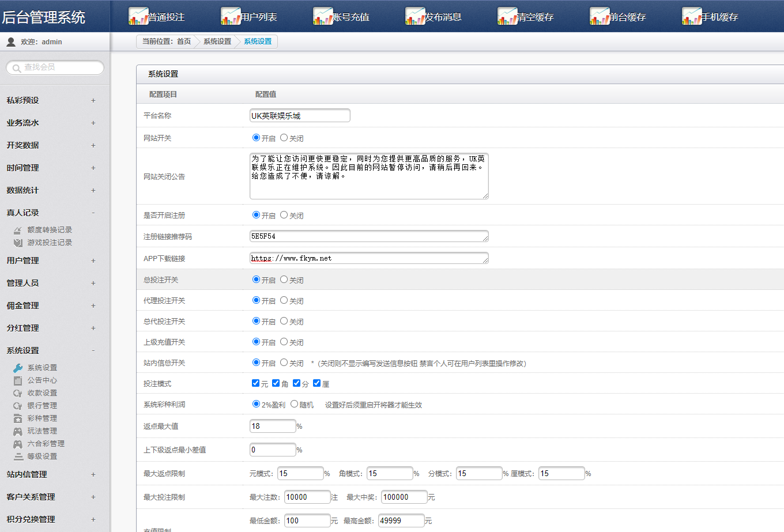Collapse the 真人记录 sidebar section

pos(93,213)
